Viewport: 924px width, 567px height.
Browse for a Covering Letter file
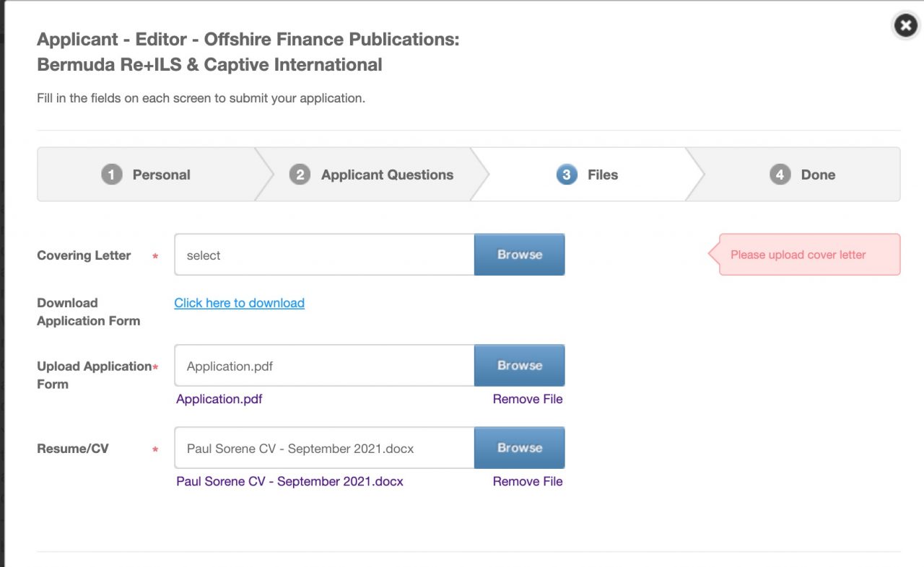pyautogui.click(x=520, y=255)
